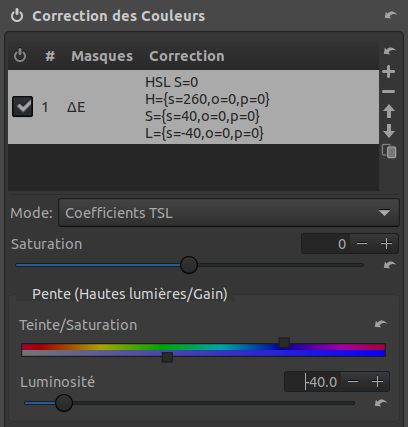408x427 pixels.
Task: Click the power icon in list header
Action: (x=20, y=56)
